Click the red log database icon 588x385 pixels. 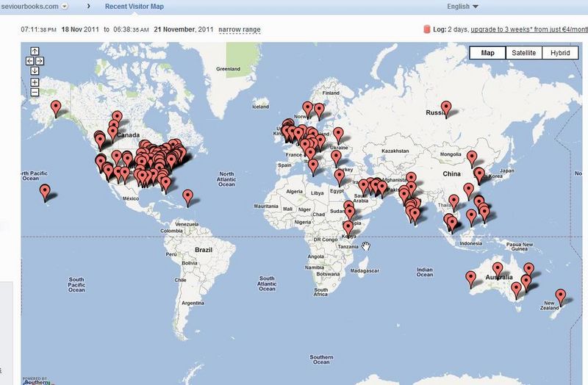[x=426, y=29]
